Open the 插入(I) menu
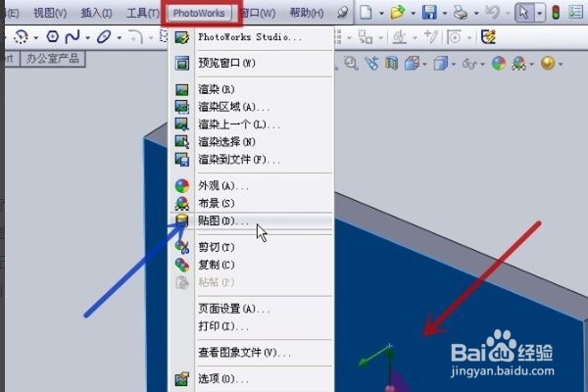588x392 pixels. (96, 14)
